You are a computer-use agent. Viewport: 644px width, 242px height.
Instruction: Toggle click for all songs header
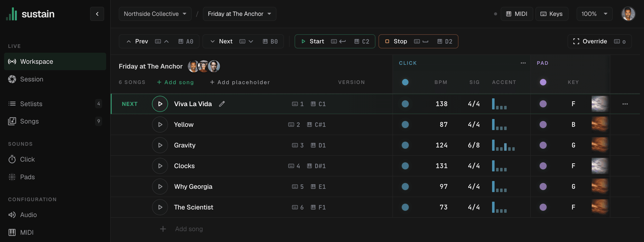pyautogui.click(x=405, y=82)
